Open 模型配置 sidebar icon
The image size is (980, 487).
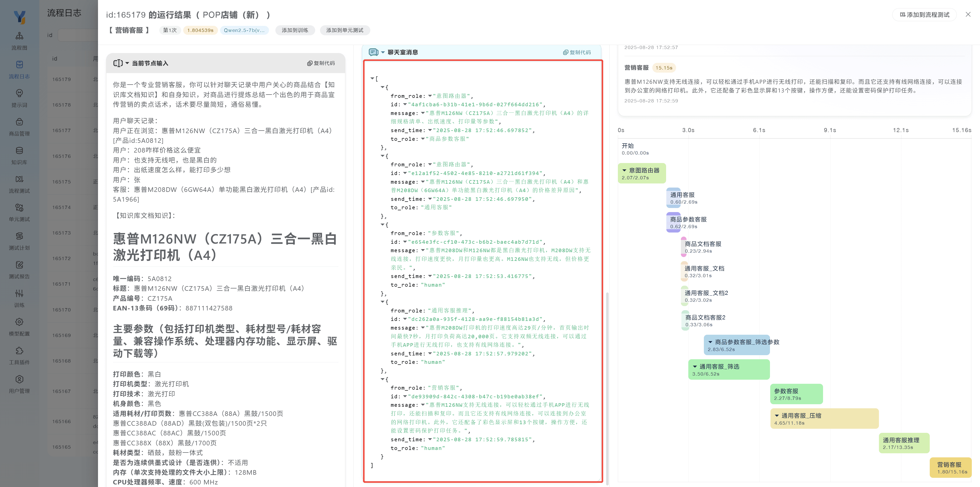19,322
